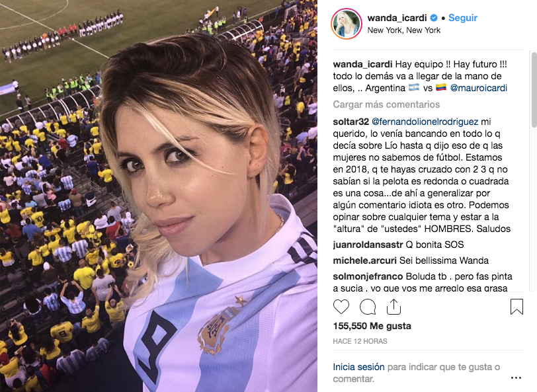
Task: Open the HACE 12 HORAS timestamp
Action: pyautogui.click(x=360, y=341)
